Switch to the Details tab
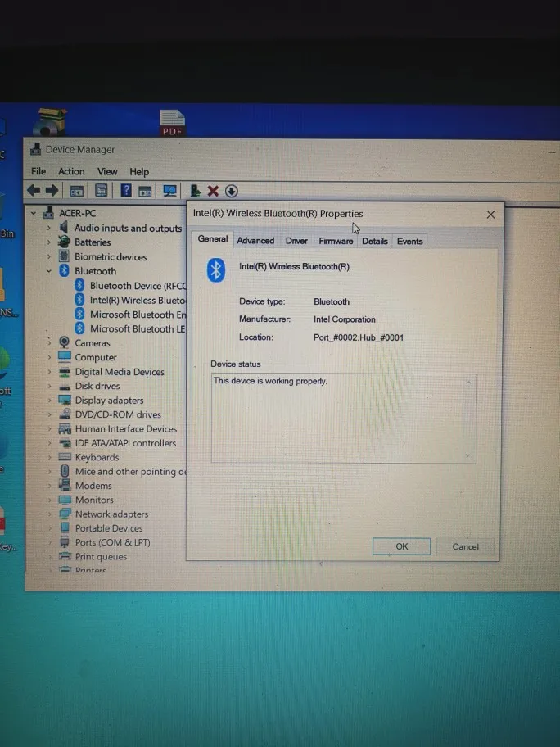The height and width of the screenshot is (747, 560). (375, 241)
